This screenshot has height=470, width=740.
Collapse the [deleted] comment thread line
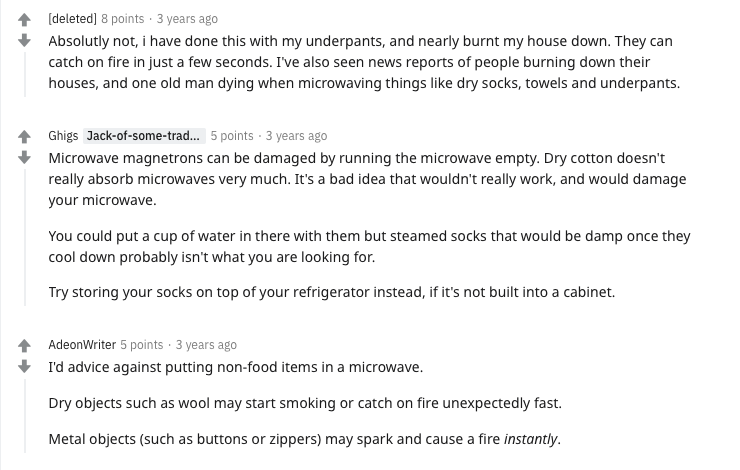click(x=25, y=75)
